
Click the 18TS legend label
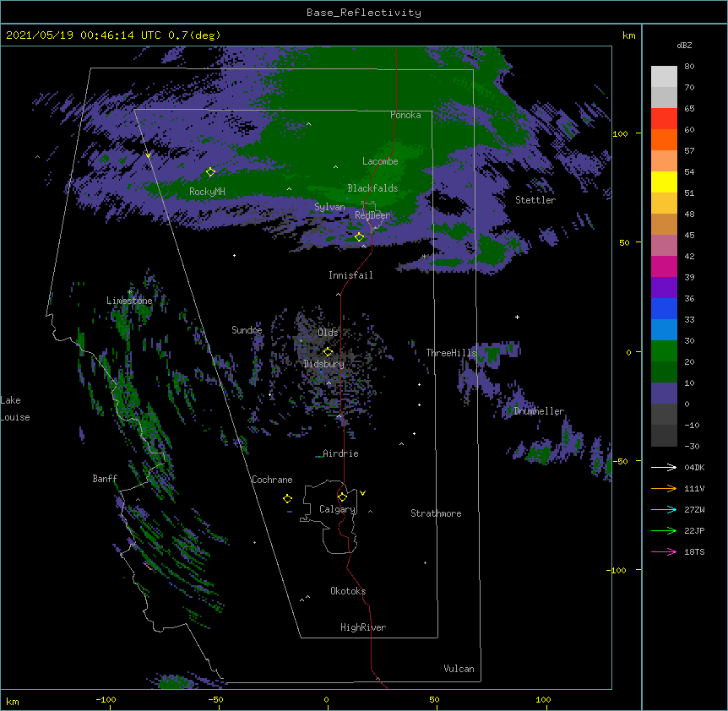point(694,551)
